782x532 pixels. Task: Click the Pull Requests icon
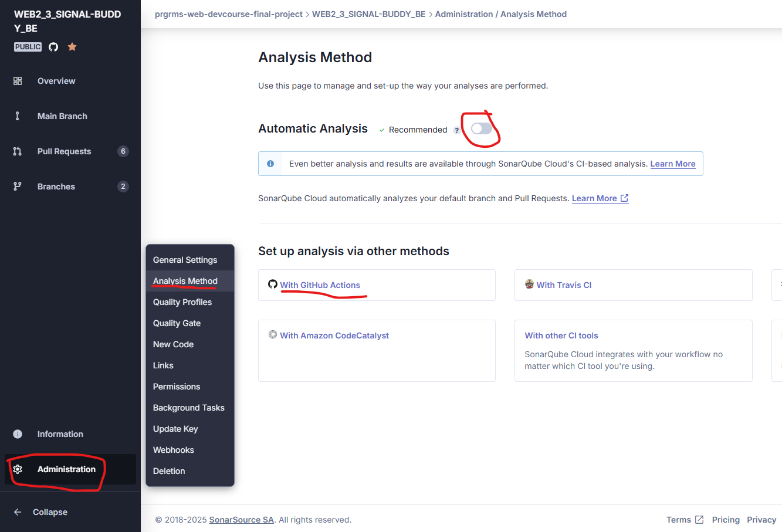click(x=18, y=151)
